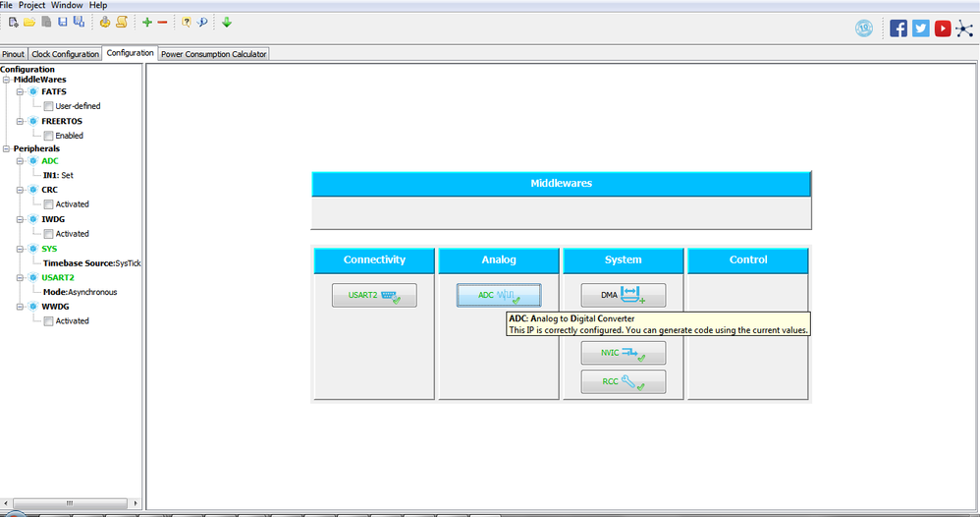Viewport: 980px width, 517px height.
Task: Click the Save Project floppy icon
Action: click(x=63, y=22)
